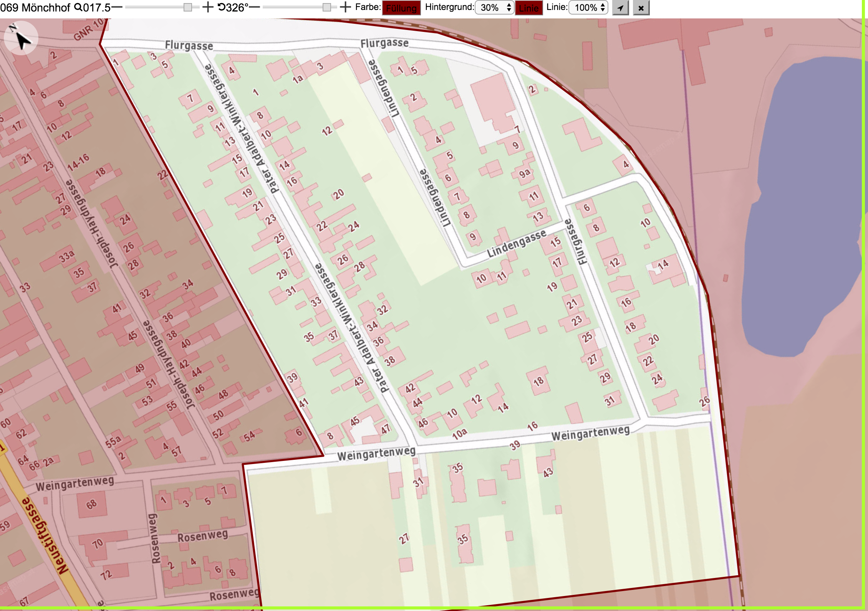Click the rotation minus icon
The height and width of the screenshot is (611, 868).
point(254,7)
